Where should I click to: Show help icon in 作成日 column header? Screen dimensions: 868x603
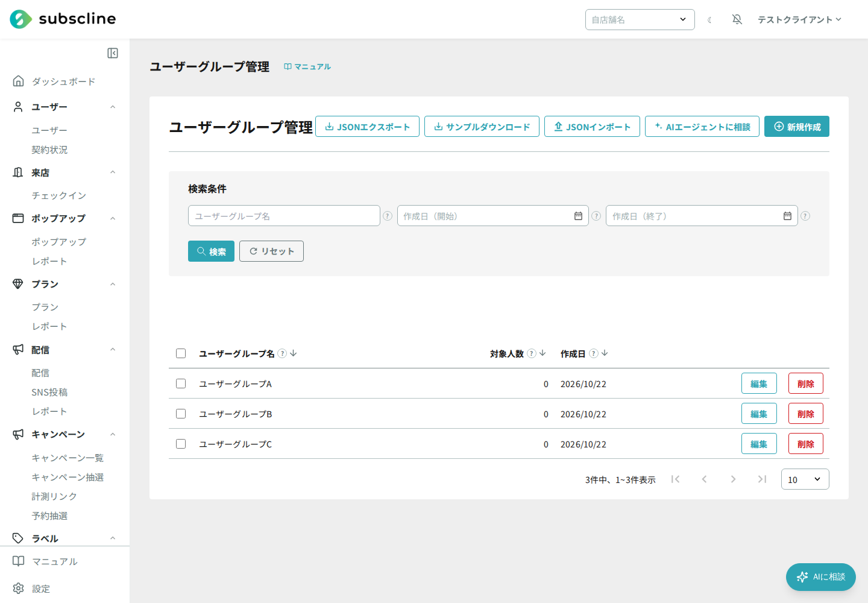594,353
